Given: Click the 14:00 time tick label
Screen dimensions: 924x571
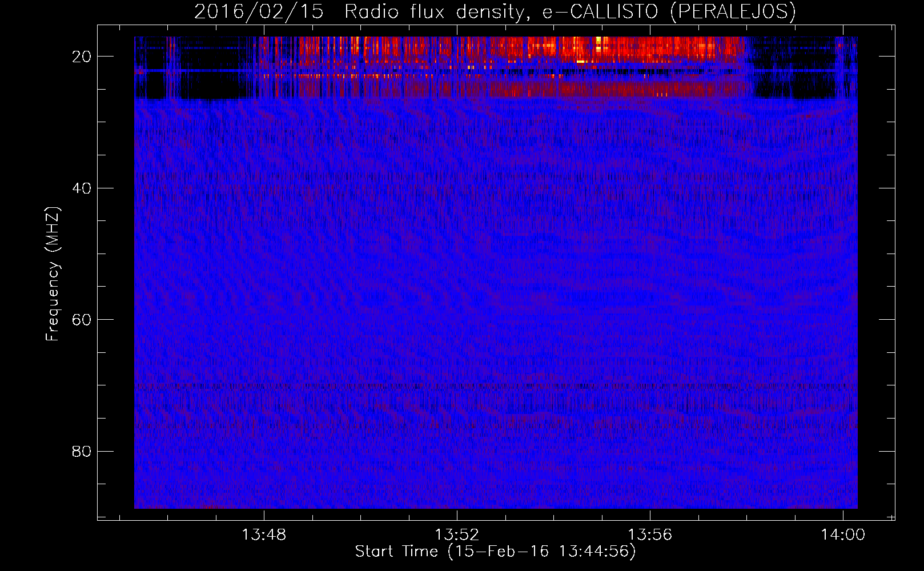Looking at the screenshot, I should click(843, 535).
